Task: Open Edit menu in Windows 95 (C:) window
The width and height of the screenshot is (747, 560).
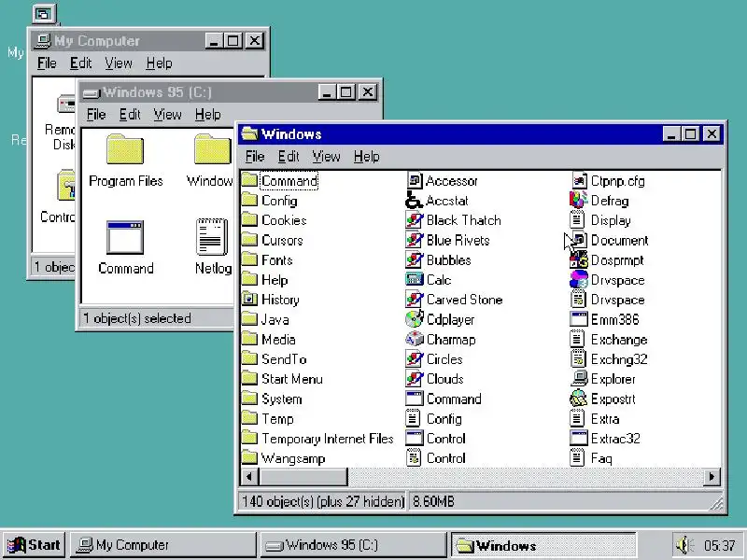Action: coord(130,115)
